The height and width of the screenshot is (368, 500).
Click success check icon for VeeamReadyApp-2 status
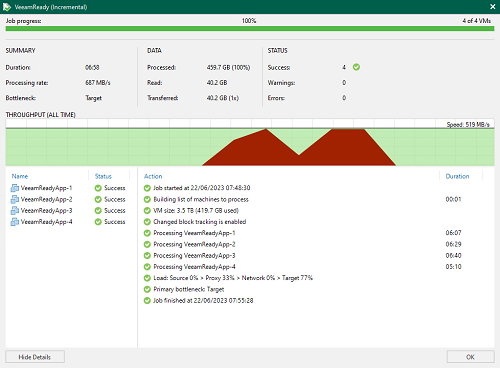[x=98, y=199]
